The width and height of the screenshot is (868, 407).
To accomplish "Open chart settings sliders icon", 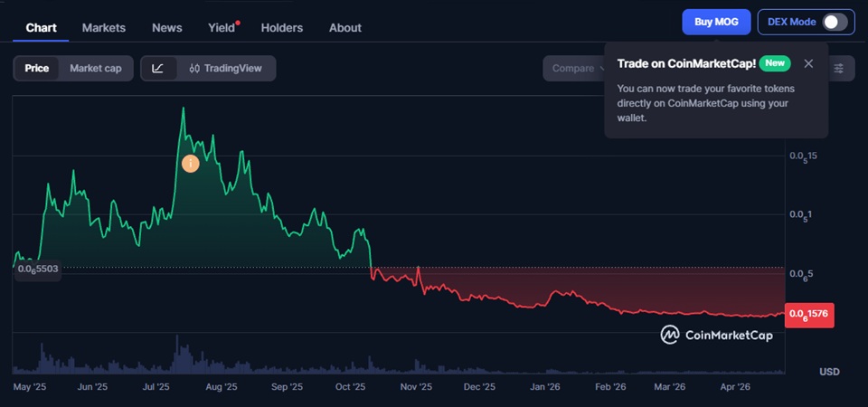I will 839,68.
